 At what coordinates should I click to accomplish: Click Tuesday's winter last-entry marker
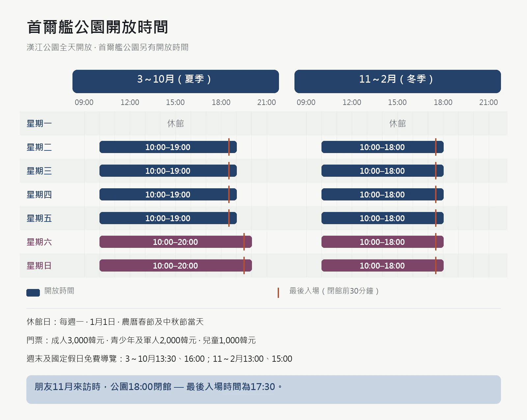click(436, 147)
